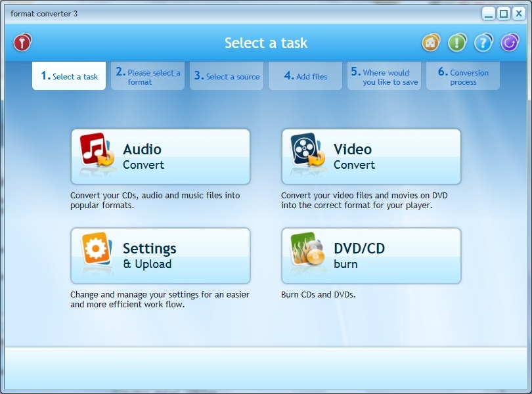Switch to the 'Select a source' tab
This screenshot has height=394, width=532.
(226, 76)
